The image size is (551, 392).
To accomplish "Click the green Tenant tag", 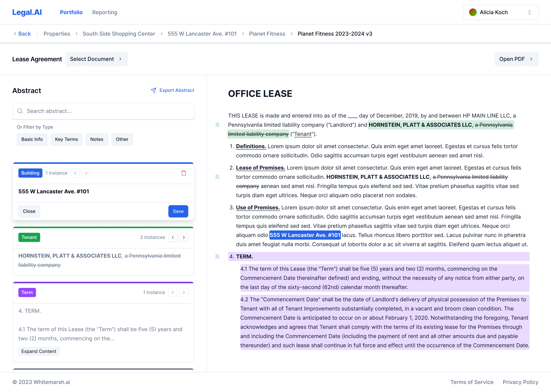I will (x=29, y=237).
